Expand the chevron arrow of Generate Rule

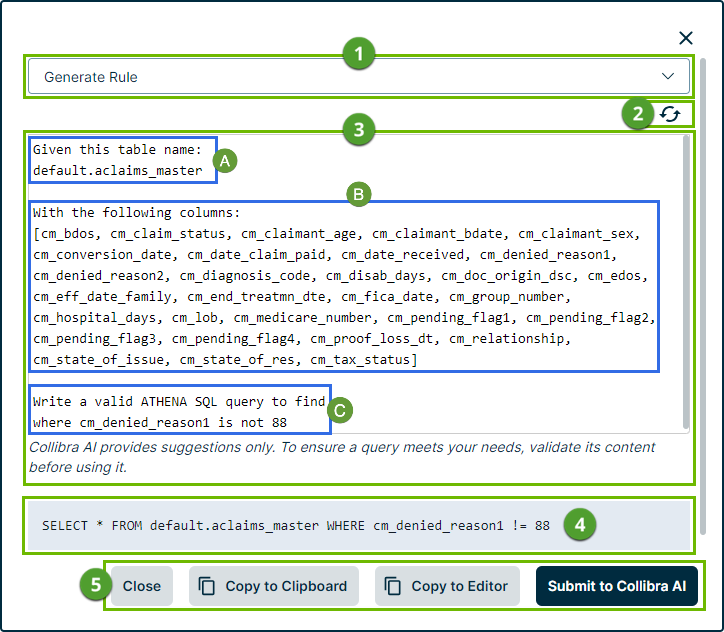668,77
